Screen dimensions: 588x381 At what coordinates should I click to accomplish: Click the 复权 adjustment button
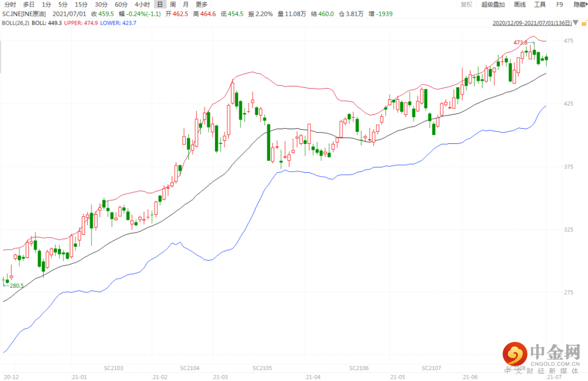coord(466,4)
